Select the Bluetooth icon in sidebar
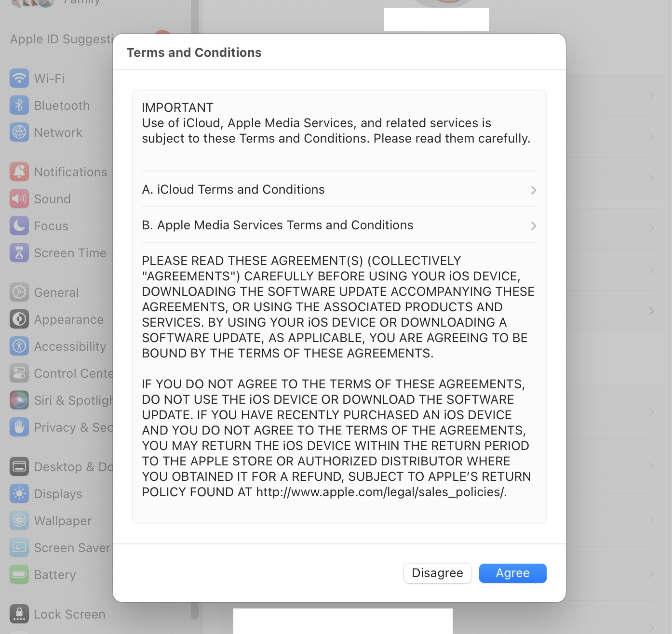This screenshot has width=672, height=634. point(19,105)
